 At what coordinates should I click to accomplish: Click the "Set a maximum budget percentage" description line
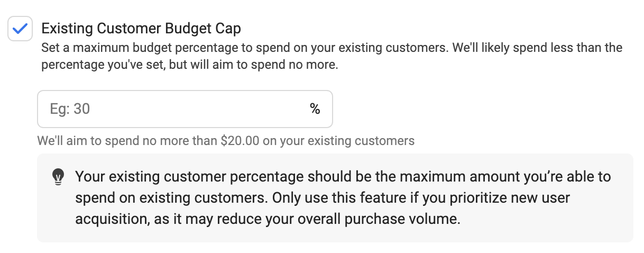click(x=332, y=48)
